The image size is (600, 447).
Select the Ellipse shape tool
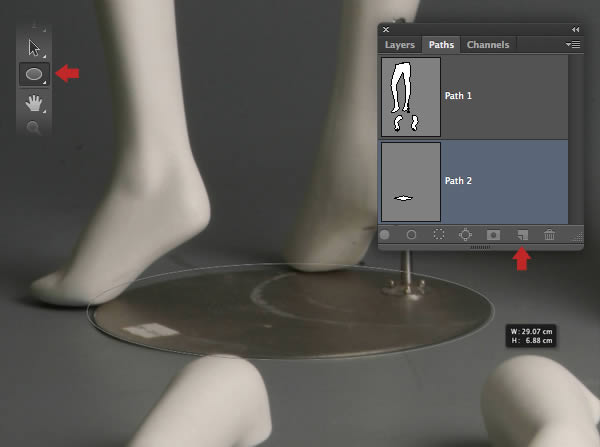click(x=34, y=74)
